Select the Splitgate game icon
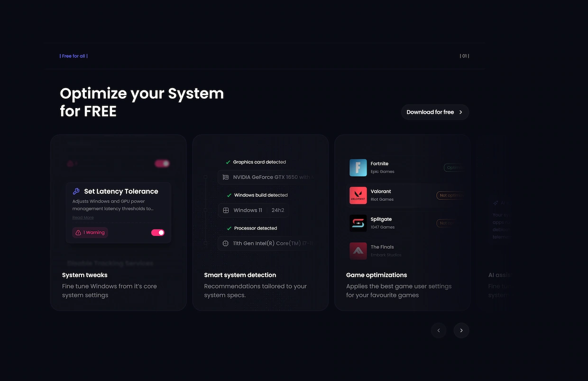The width and height of the screenshot is (588, 381). pos(358,223)
